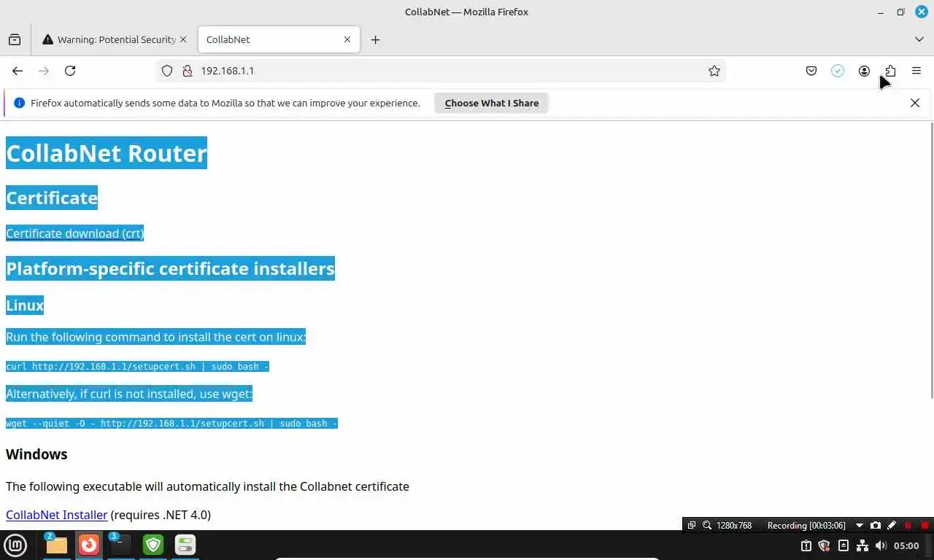
Task: Open the Certificate download (crt) link
Action: [74, 233]
